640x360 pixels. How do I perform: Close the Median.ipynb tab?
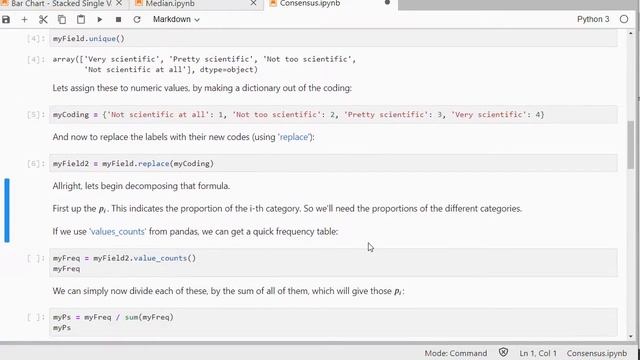(x=253, y=3)
